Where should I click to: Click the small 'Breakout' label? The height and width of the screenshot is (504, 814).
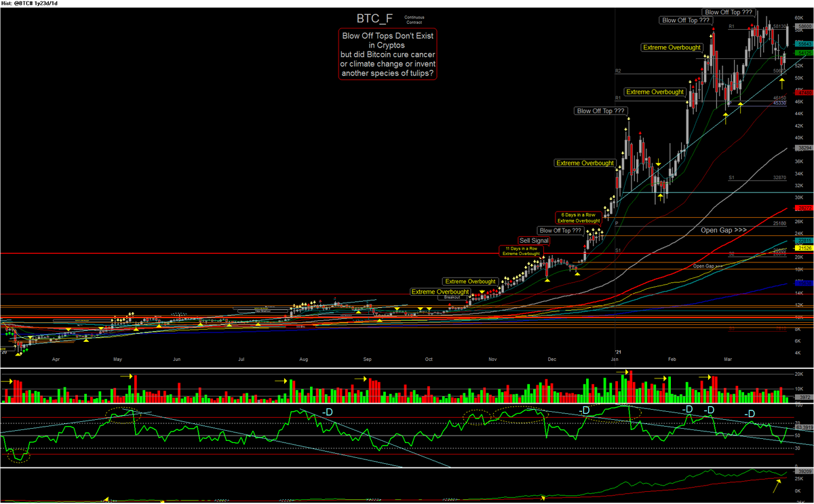tap(452, 297)
